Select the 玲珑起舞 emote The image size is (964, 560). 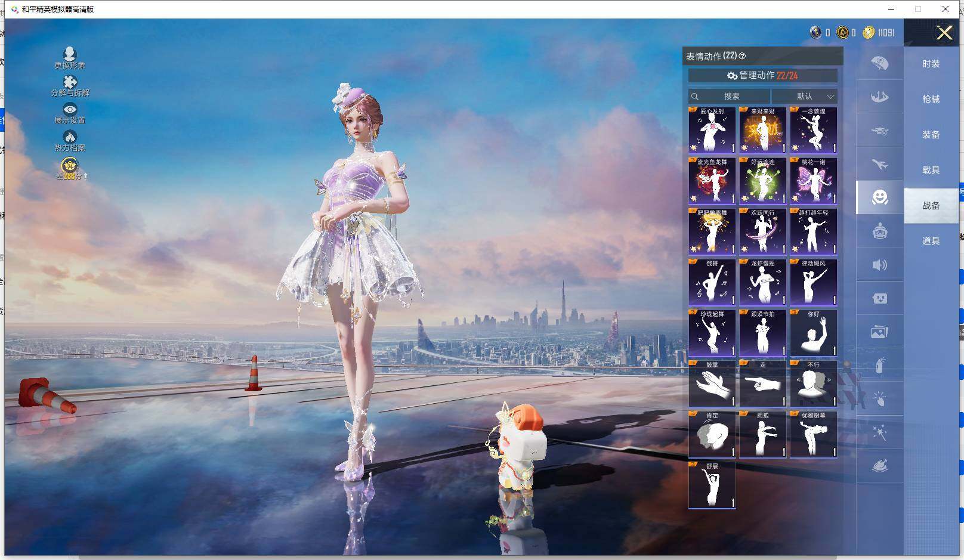(712, 333)
